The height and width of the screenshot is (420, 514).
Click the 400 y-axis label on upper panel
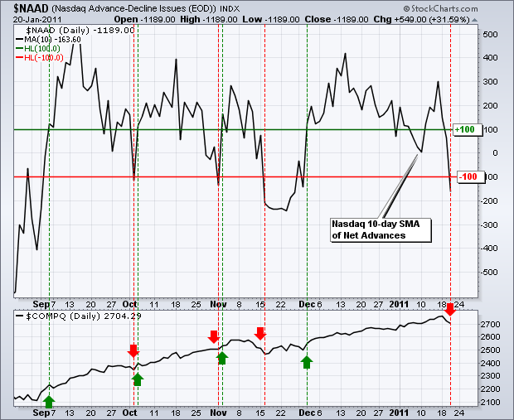pos(490,58)
